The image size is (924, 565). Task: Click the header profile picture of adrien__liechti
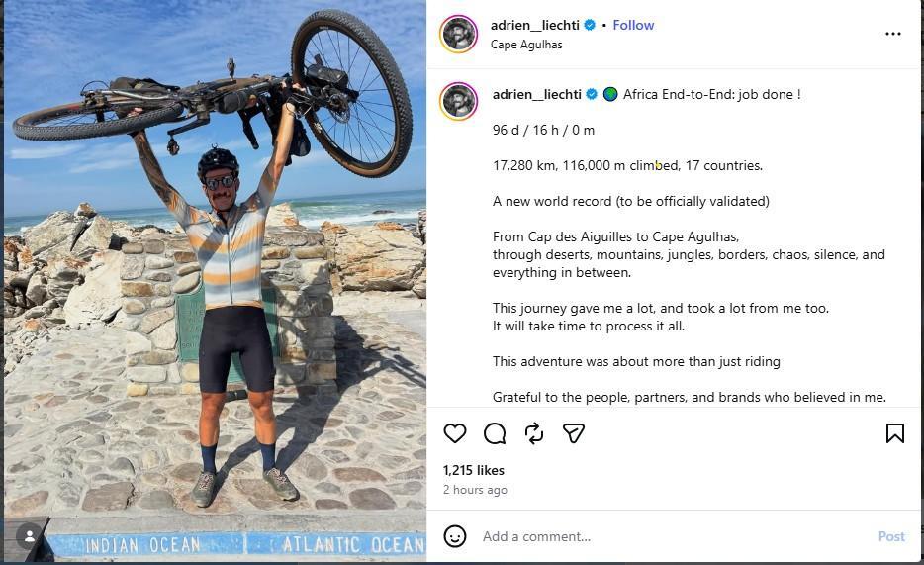[x=458, y=34]
